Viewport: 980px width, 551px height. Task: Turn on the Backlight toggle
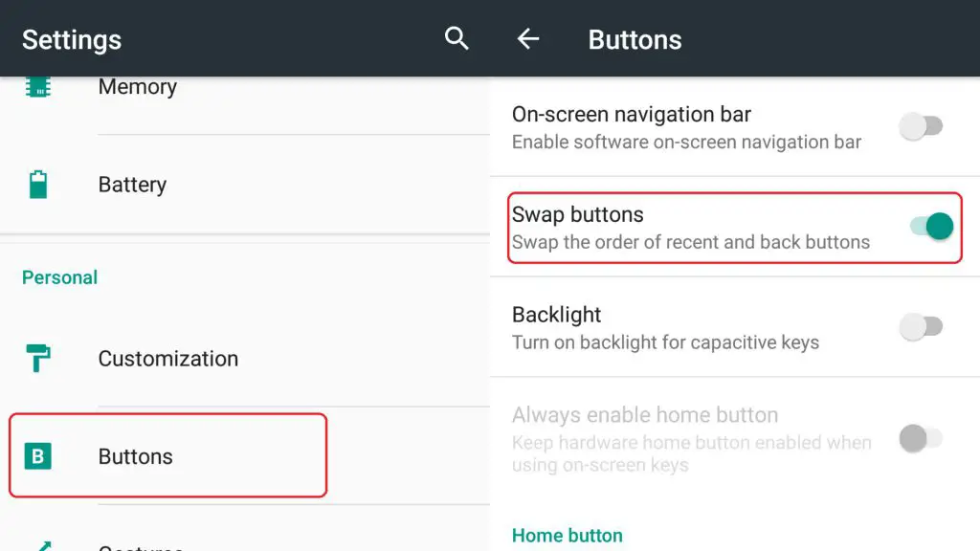tap(921, 327)
